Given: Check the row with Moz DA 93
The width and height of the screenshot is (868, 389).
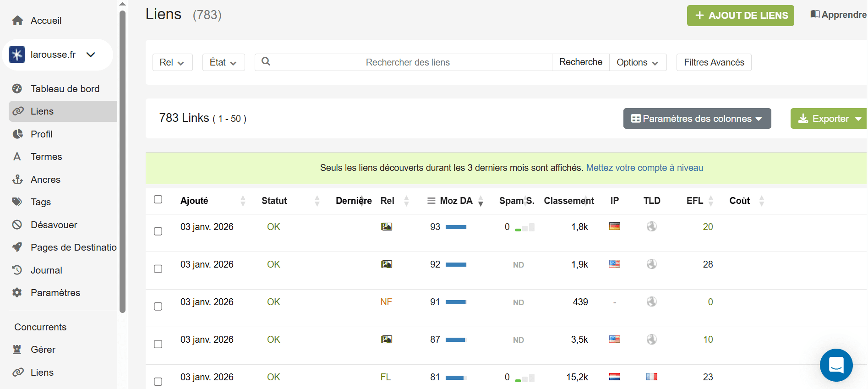Looking at the screenshot, I should pyautogui.click(x=158, y=231).
